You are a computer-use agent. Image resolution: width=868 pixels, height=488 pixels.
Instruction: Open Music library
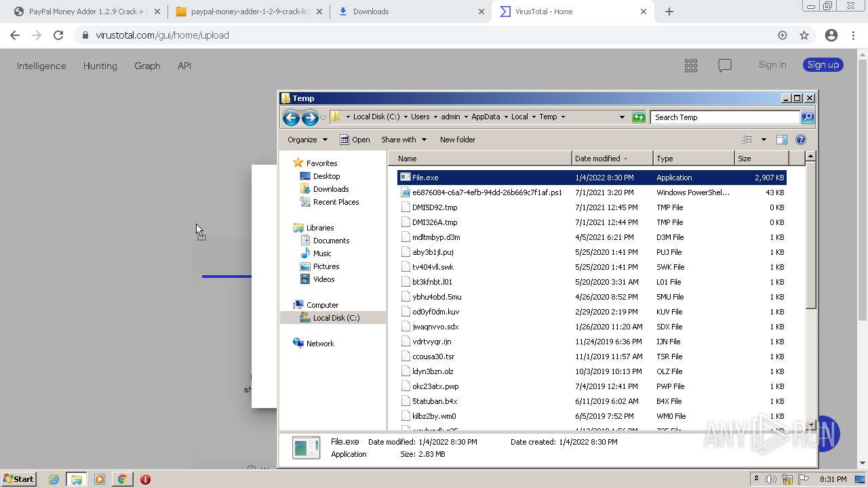(x=322, y=253)
